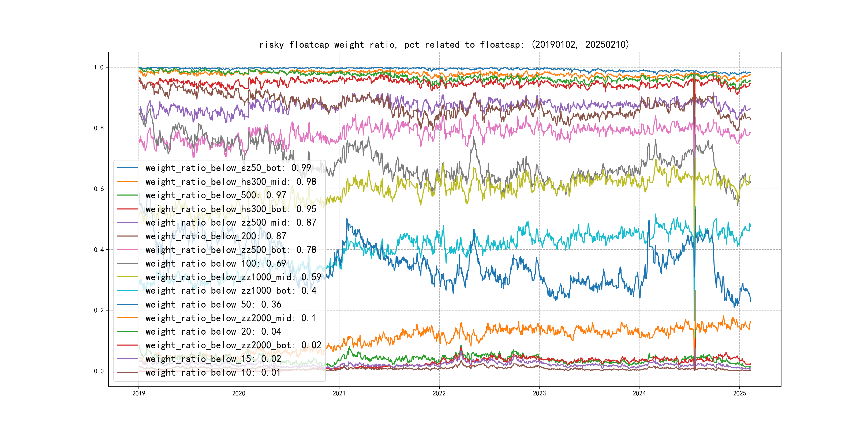Click legend entry weight_ratio_below_zz2000_bot

tap(233, 345)
